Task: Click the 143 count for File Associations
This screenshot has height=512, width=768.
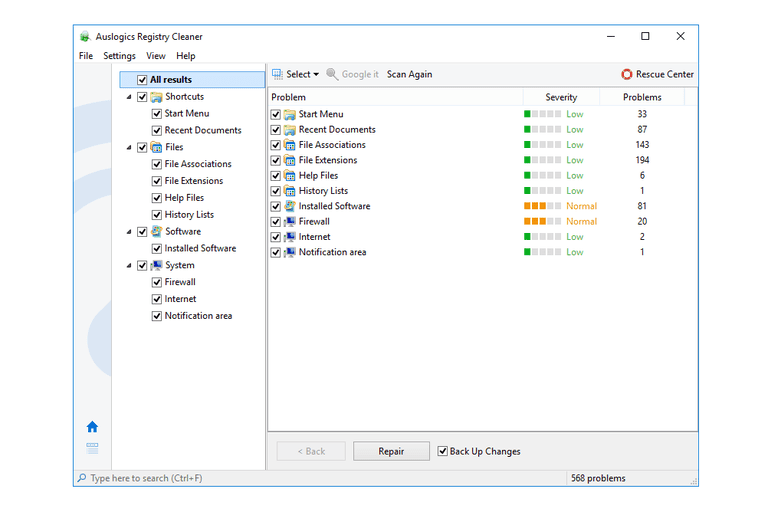Action: (x=642, y=145)
